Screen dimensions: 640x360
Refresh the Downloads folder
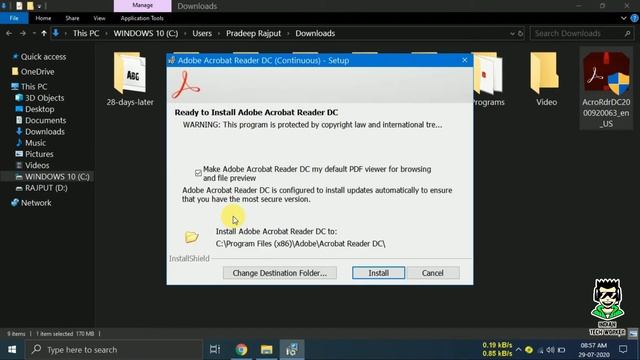coord(520,33)
